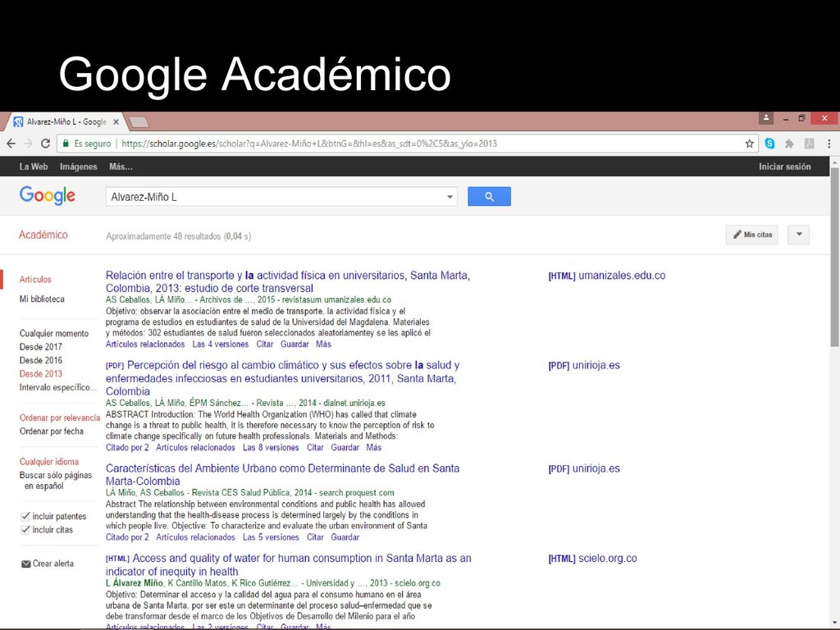Click Las 5 versiones link
Screen dimensions: 840x630
click(x=271, y=536)
